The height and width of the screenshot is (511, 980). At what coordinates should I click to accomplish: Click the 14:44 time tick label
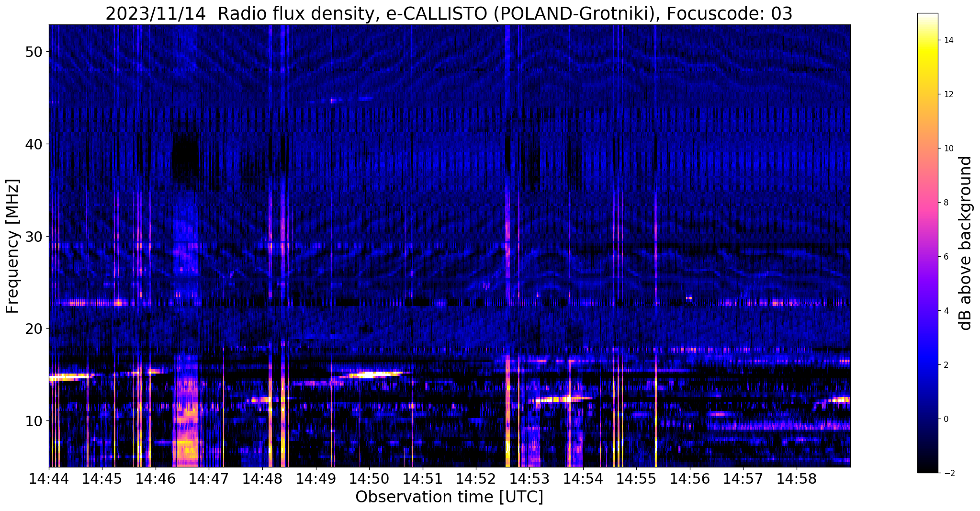pyautogui.click(x=49, y=478)
